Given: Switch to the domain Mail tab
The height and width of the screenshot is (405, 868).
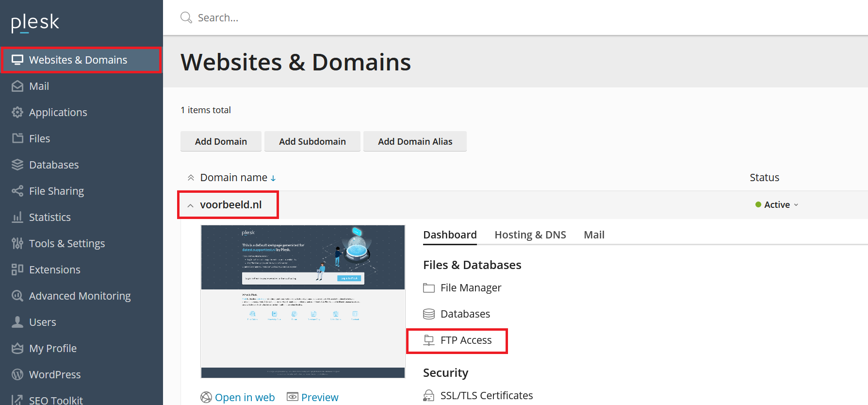Looking at the screenshot, I should pyautogui.click(x=594, y=235).
